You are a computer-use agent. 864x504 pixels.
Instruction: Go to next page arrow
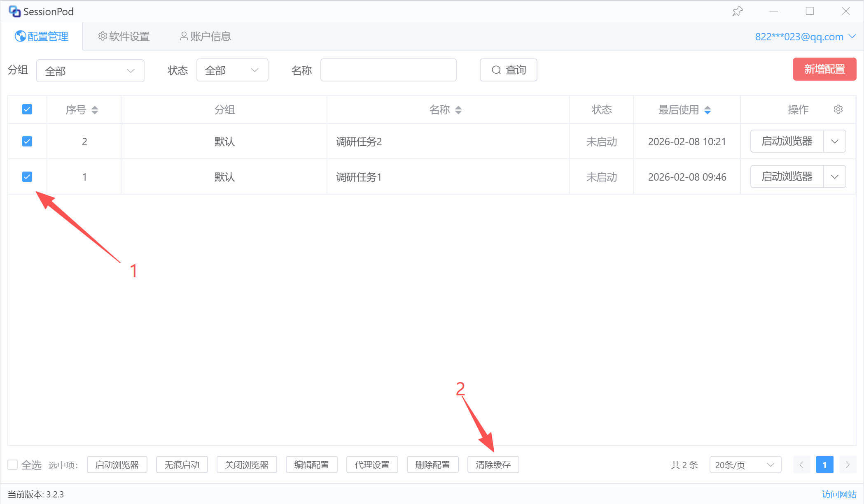point(848,465)
